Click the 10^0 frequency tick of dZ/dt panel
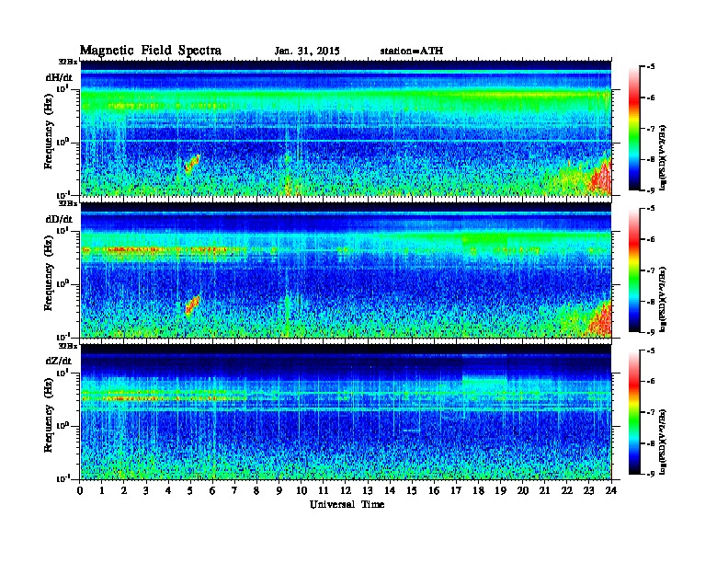 click(64, 425)
